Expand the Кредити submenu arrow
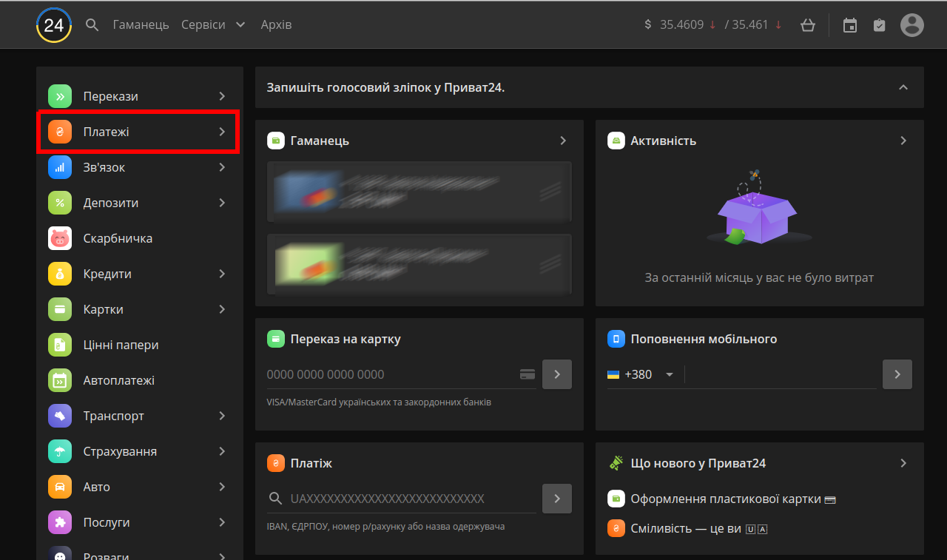The height and width of the screenshot is (560, 947). (x=222, y=274)
